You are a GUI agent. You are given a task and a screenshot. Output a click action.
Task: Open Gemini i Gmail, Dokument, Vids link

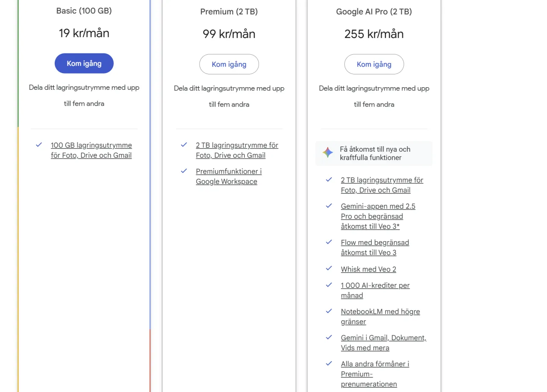pos(383,343)
